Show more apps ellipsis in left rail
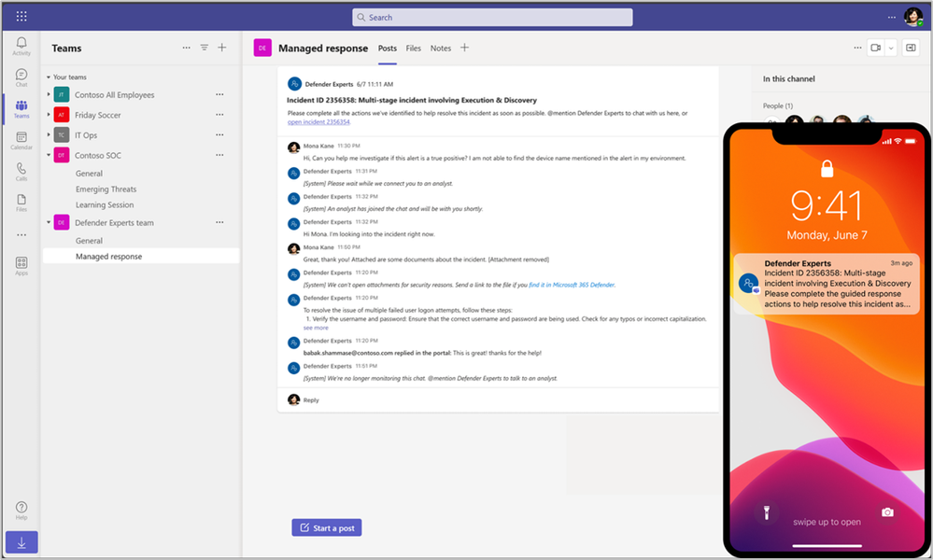Viewport: 933px width, 560px height. point(21,235)
